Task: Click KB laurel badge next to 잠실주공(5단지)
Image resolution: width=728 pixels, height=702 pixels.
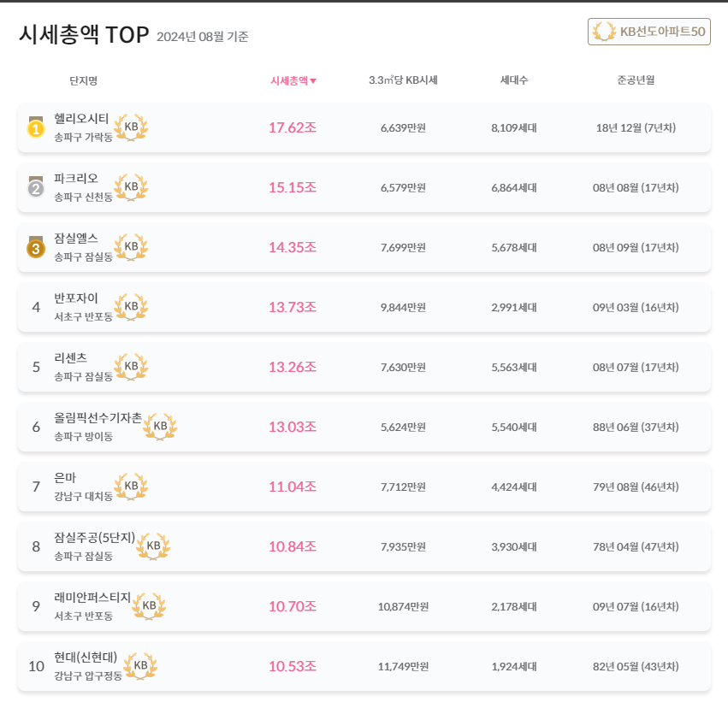Action: click(x=153, y=546)
